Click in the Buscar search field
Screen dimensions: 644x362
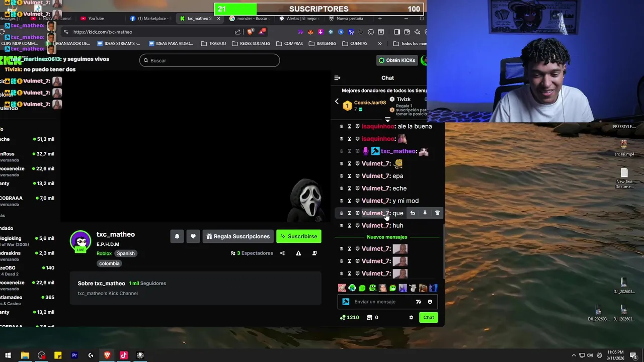point(209,60)
